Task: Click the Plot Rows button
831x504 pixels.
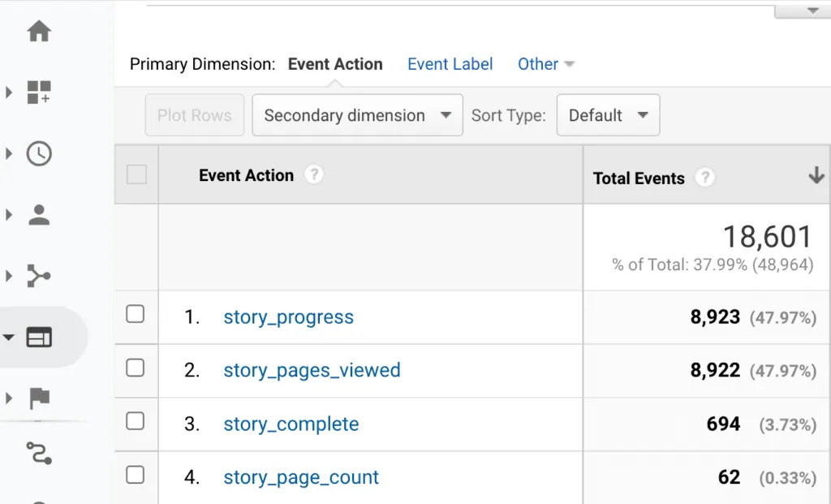Action: pyautogui.click(x=195, y=115)
